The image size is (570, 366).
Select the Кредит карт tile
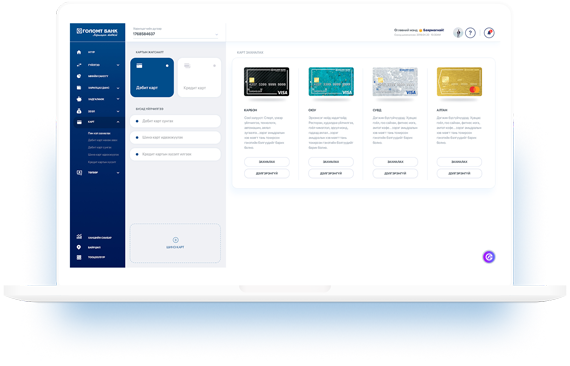[199, 77]
